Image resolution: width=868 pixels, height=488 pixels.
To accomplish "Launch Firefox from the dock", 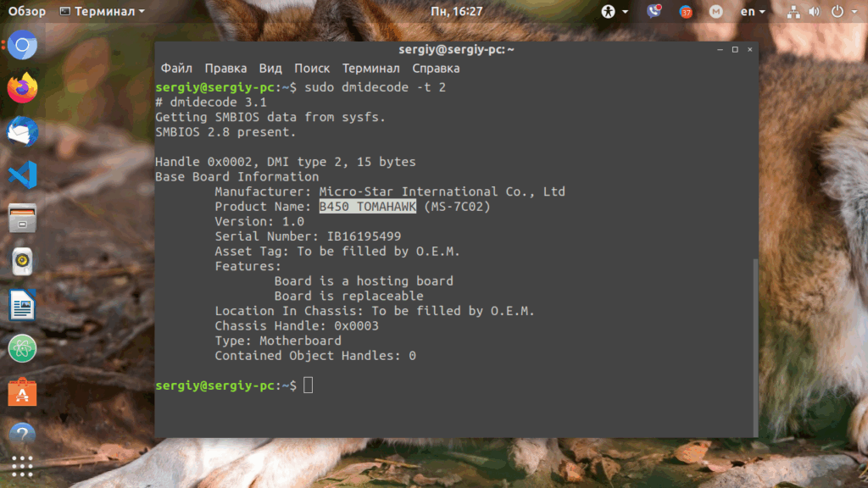I will [x=22, y=88].
